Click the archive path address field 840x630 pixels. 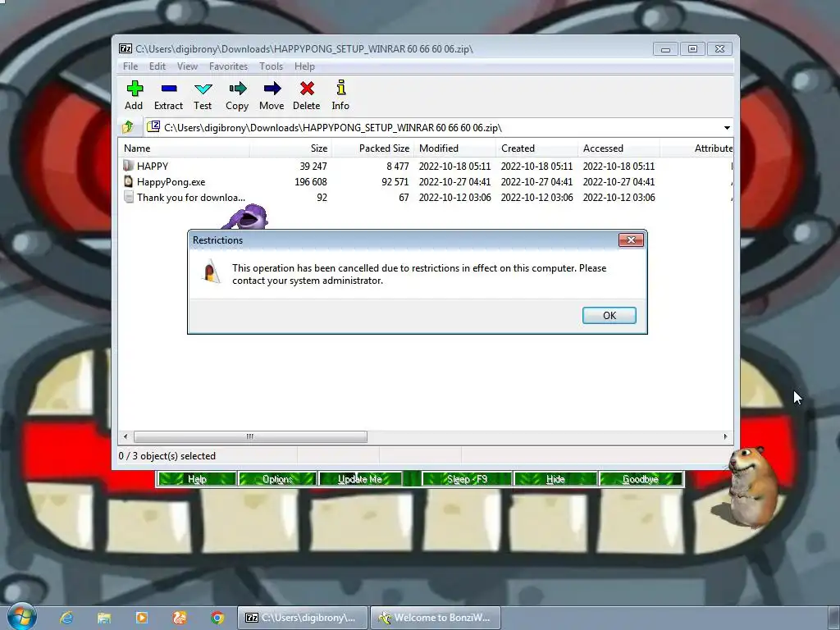pyautogui.click(x=438, y=127)
